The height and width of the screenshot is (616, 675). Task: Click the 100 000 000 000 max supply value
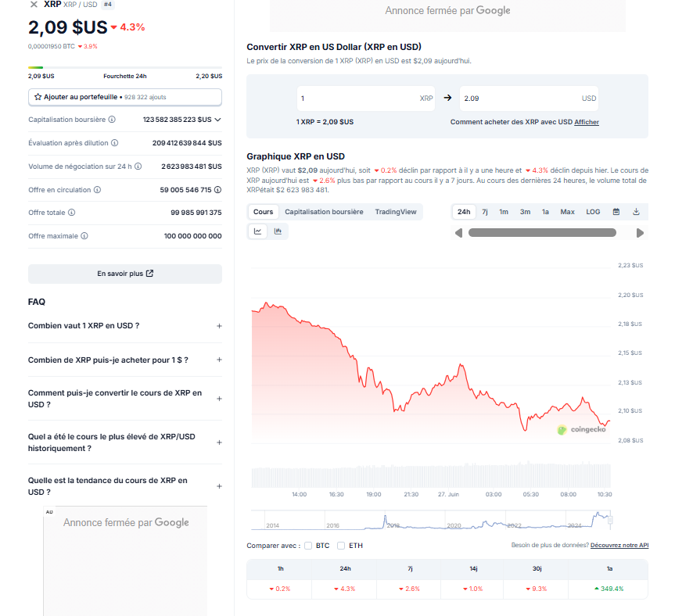[193, 236]
